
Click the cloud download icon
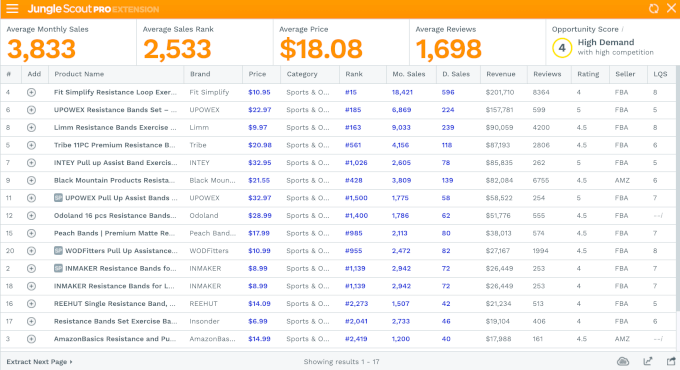click(x=623, y=361)
